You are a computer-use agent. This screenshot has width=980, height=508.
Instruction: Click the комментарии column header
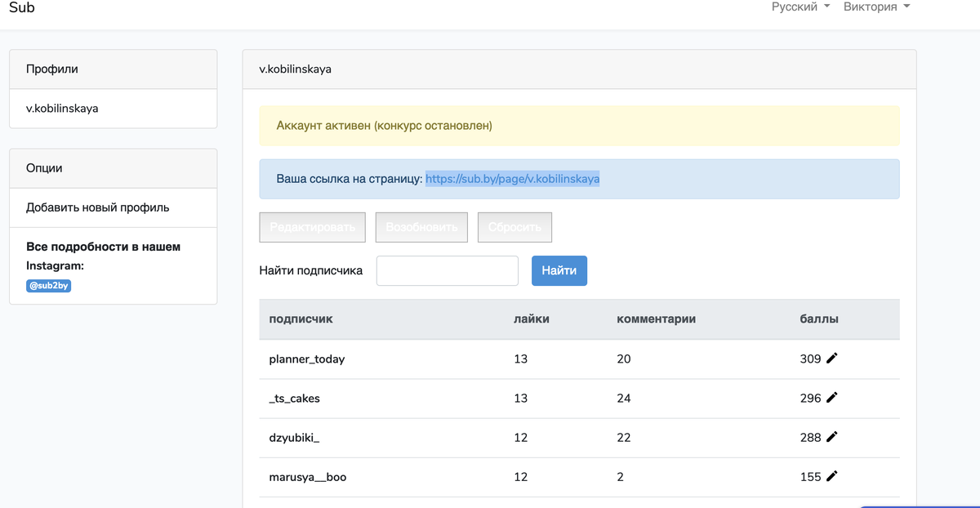coord(656,319)
